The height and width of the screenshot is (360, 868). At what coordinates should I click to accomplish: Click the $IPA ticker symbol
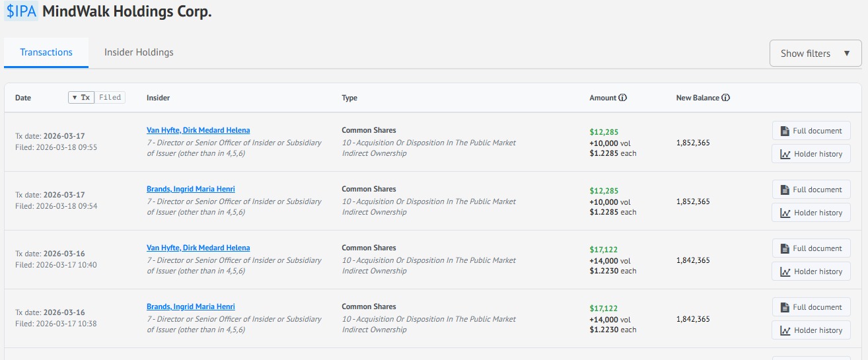[x=21, y=12]
